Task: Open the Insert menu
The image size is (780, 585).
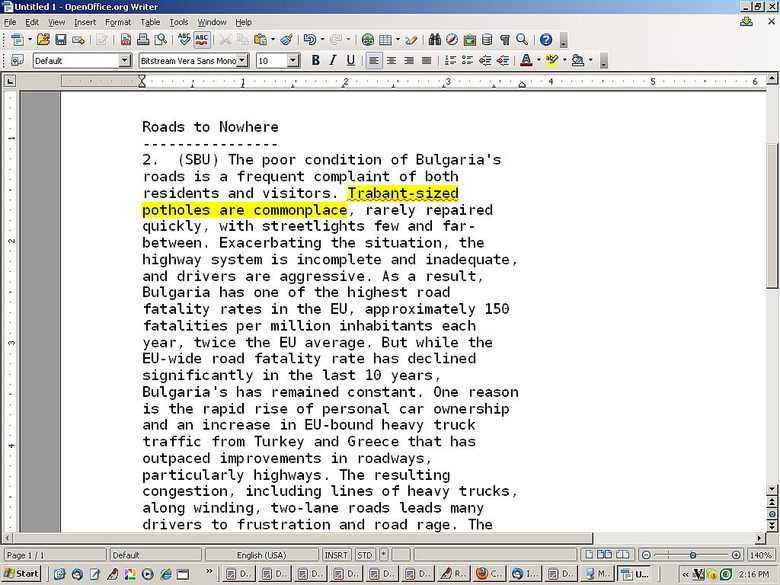Action: [x=85, y=22]
